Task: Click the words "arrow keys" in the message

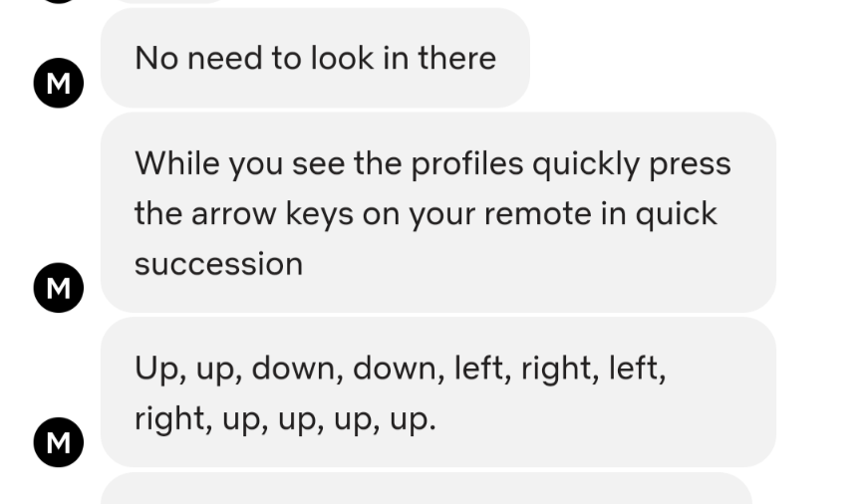Action: pos(272,213)
